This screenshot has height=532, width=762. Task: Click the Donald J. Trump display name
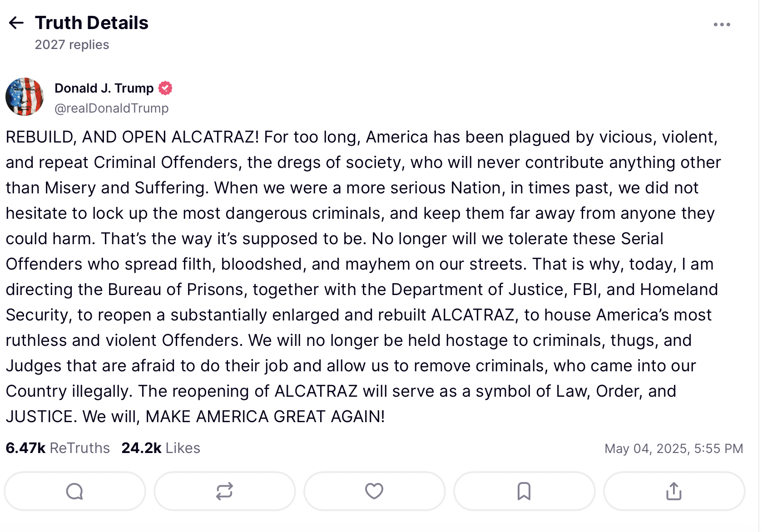tap(104, 88)
